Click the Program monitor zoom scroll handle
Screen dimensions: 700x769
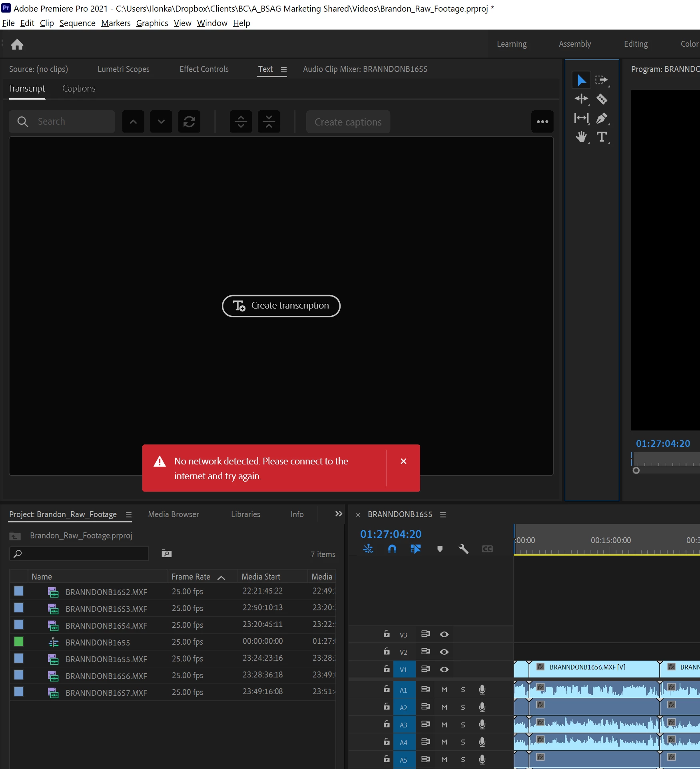click(x=636, y=470)
